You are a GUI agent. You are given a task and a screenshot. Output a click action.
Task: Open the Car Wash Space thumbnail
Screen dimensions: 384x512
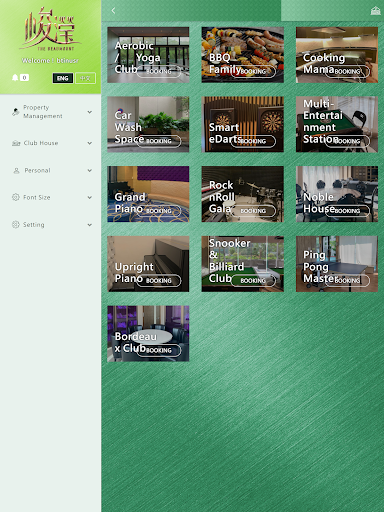pyautogui.click(x=148, y=124)
